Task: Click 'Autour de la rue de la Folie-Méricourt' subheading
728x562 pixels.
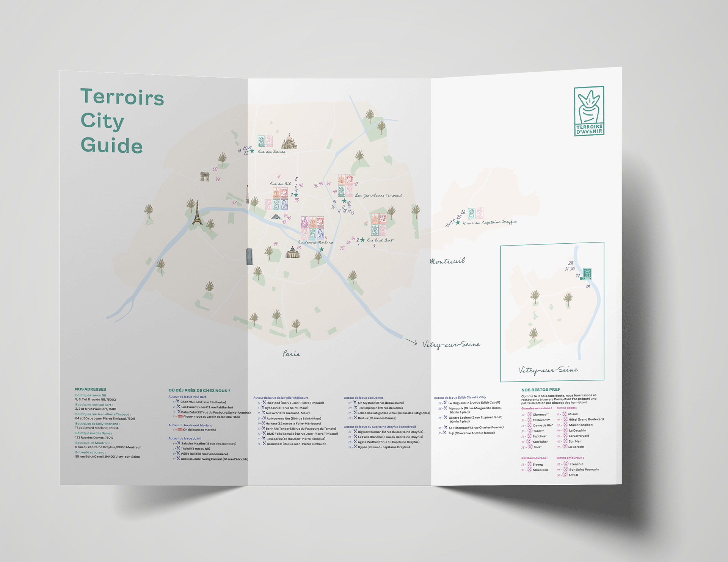Action: [281, 398]
